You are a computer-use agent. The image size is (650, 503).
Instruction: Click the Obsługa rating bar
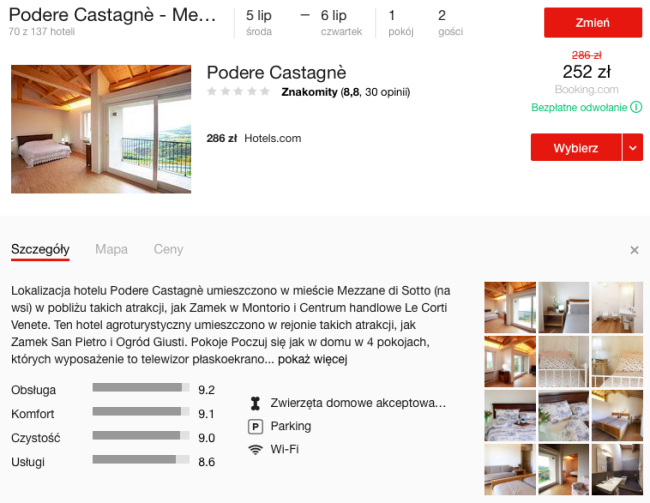(141, 387)
